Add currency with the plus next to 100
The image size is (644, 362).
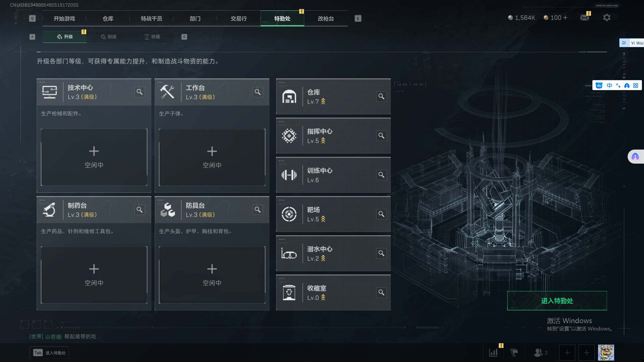[566, 18]
